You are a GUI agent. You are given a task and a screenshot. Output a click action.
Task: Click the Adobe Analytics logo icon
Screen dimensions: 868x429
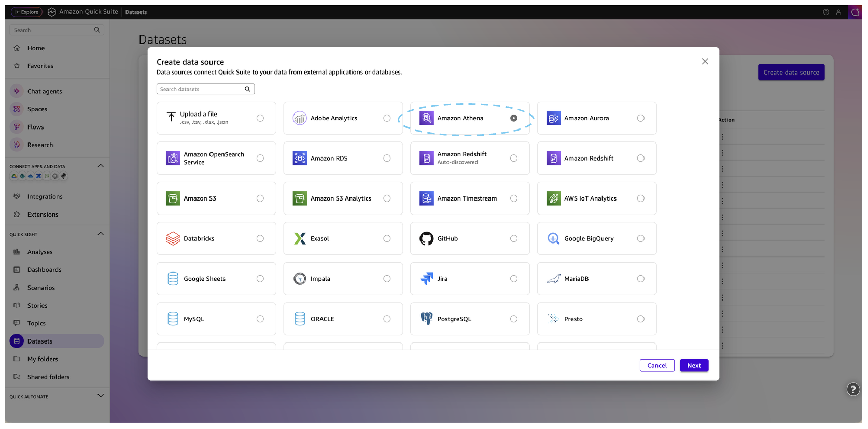(300, 118)
